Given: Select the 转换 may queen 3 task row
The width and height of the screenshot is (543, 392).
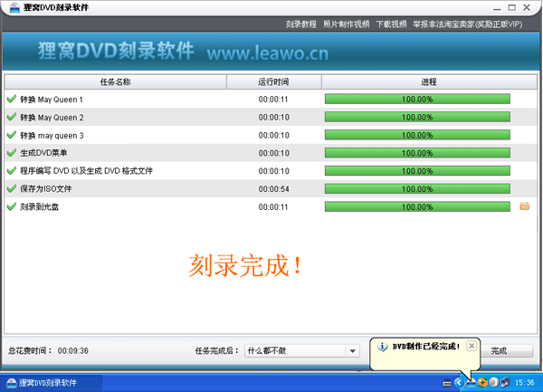Looking at the screenshot, I should tap(271, 135).
